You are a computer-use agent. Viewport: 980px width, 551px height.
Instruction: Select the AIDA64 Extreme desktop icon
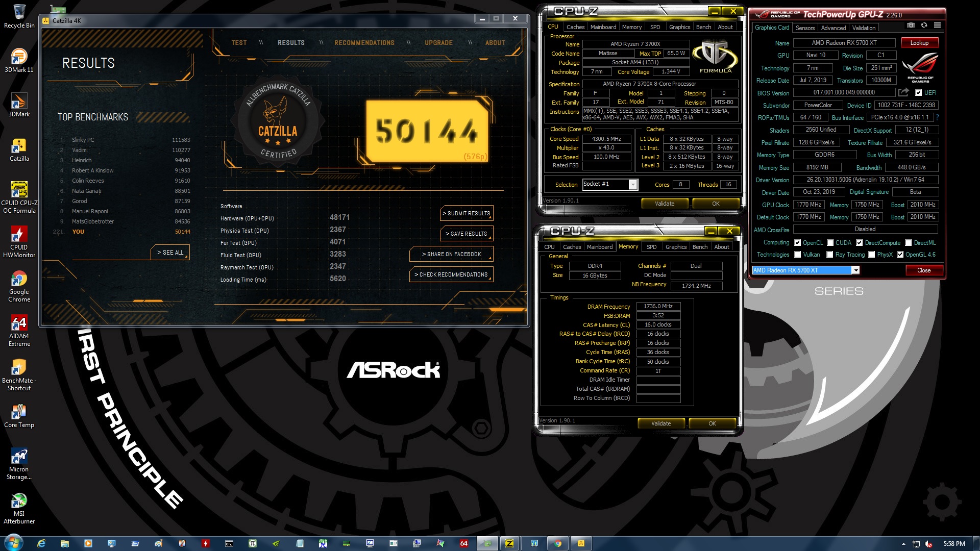click(19, 331)
